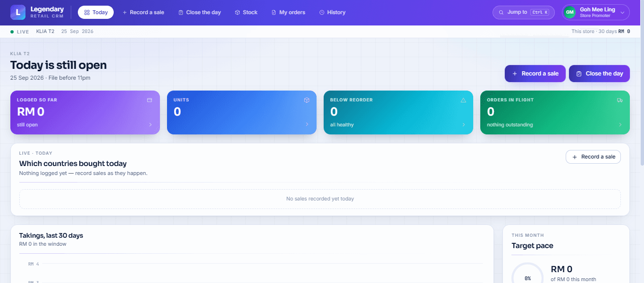Image resolution: width=644 pixels, height=283 pixels.
Task: Click the 25 Sep 2026 status date
Action: point(77,32)
